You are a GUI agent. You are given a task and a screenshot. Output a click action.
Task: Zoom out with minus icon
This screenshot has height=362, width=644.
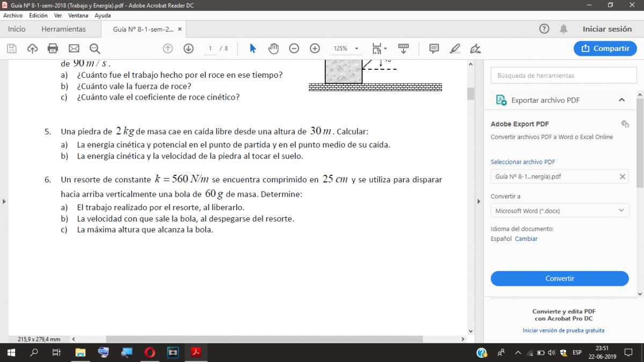pyautogui.click(x=294, y=48)
